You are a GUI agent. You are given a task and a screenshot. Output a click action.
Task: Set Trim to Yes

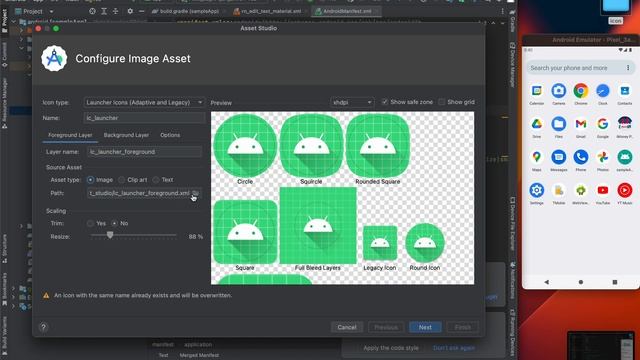[90, 223]
